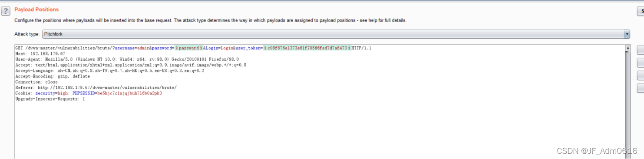The height and width of the screenshot is (159, 644).
Task: Click the Accept-Encoding: gzip, deflate line
Action: pos(53,76)
